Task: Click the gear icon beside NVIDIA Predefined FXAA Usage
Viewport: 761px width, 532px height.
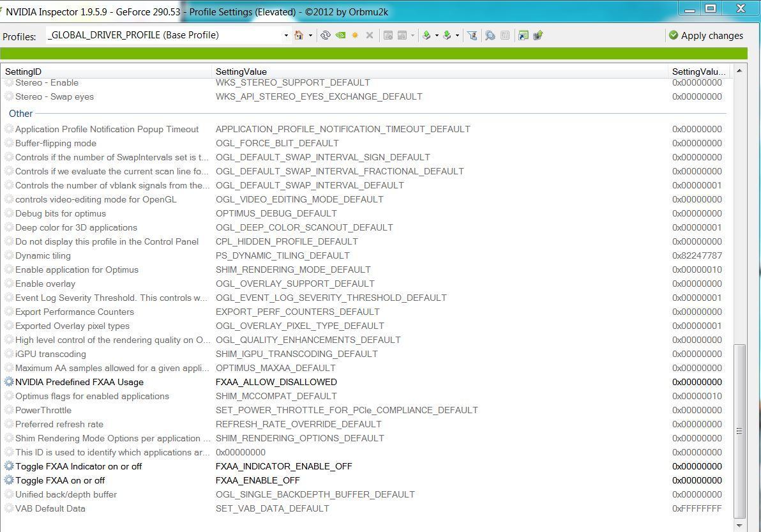Action: click(x=9, y=381)
